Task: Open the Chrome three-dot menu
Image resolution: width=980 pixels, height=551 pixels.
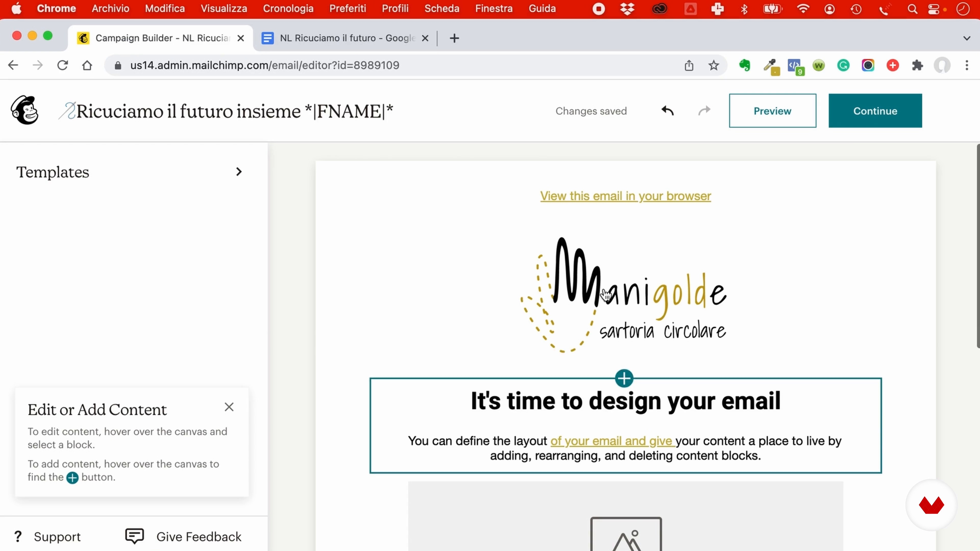Action: (967, 65)
